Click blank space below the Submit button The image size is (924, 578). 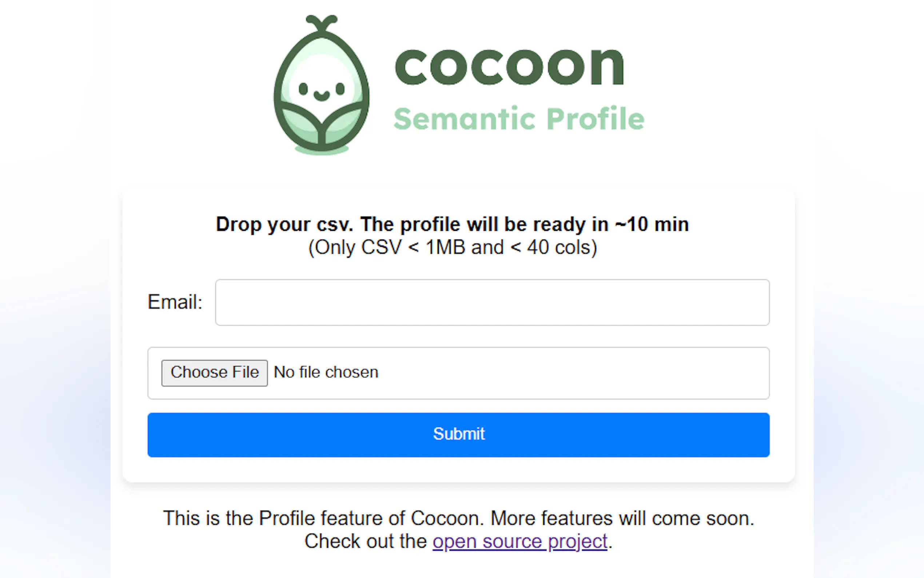coord(458,470)
